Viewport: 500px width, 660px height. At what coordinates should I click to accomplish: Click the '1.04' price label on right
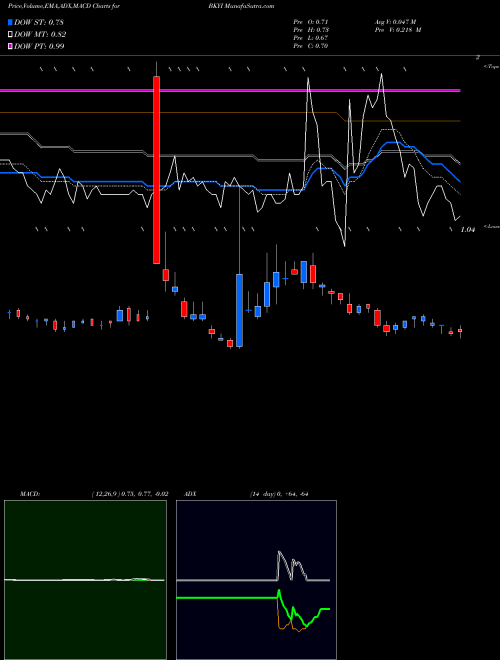click(x=468, y=230)
